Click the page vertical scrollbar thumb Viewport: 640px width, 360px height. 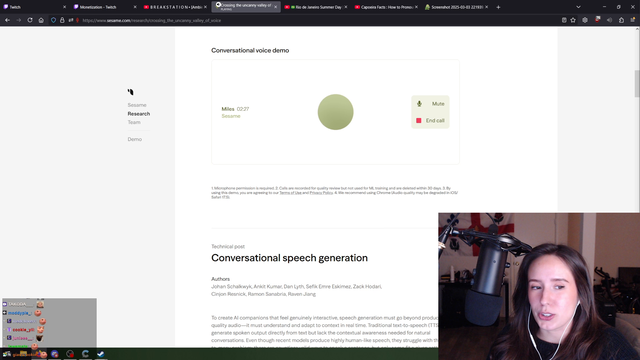[636, 84]
